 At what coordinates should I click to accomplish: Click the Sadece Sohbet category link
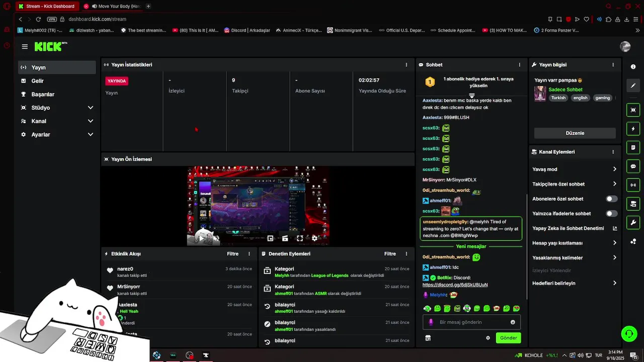(x=566, y=89)
